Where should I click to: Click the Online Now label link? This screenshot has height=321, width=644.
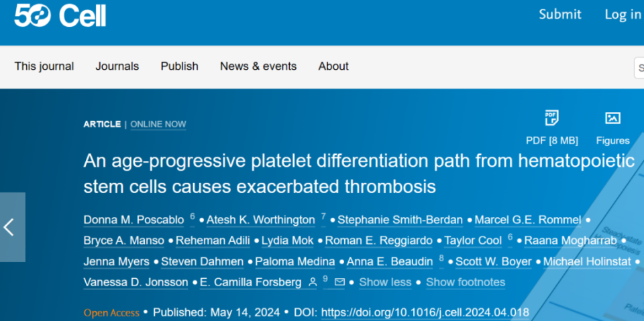tap(158, 124)
